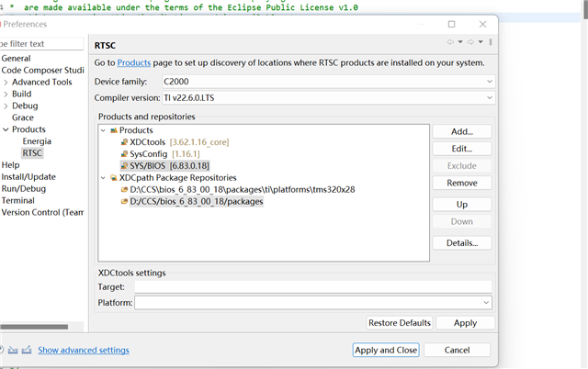Open the Products page link
This screenshot has height=369, width=588.
click(x=133, y=62)
